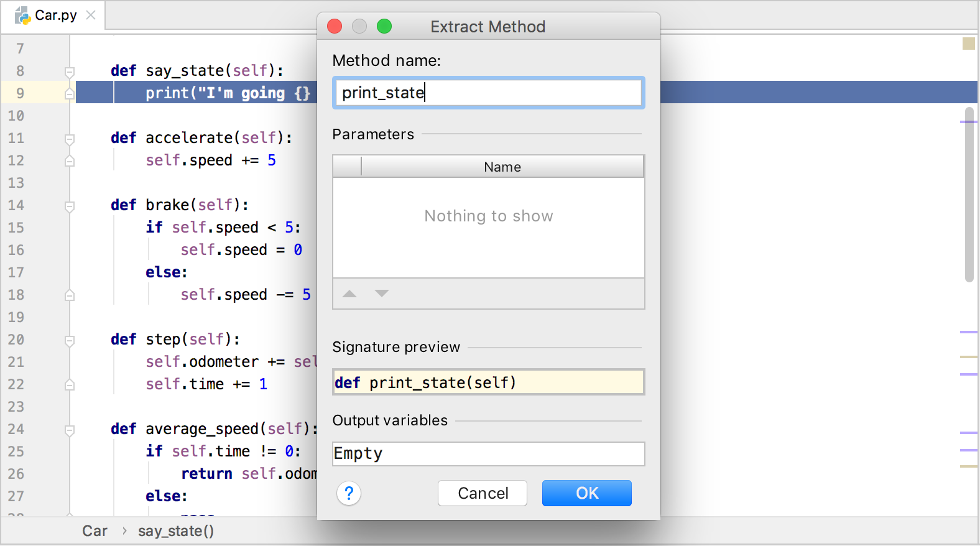Click the inspection status indicator square
The height and width of the screenshot is (546, 980).
(x=968, y=44)
